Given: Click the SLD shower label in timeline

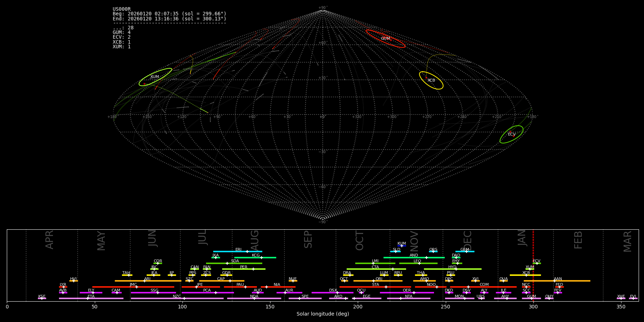Looking at the screenshot, I should click(x=396, y=250).
